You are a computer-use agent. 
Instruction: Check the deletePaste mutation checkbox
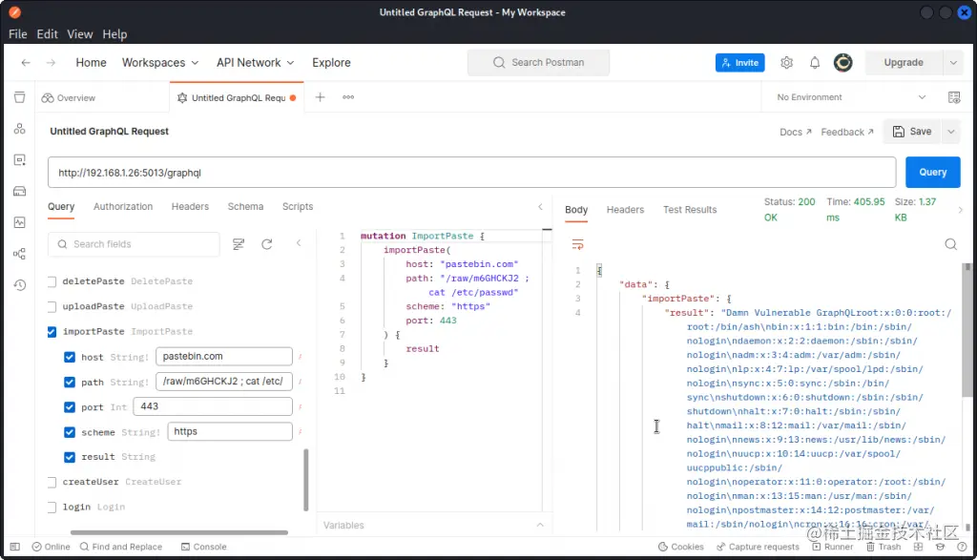tap(52, 281)
